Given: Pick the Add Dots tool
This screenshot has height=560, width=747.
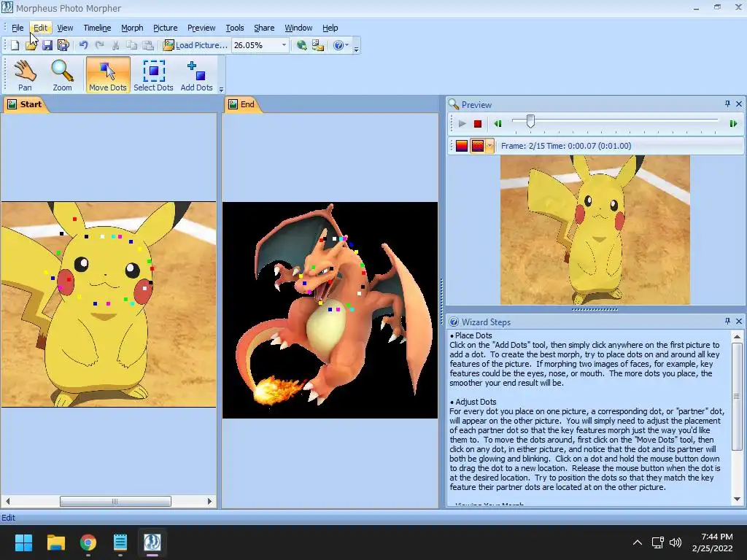Looking at the screenshot, I should pos(197,75).
